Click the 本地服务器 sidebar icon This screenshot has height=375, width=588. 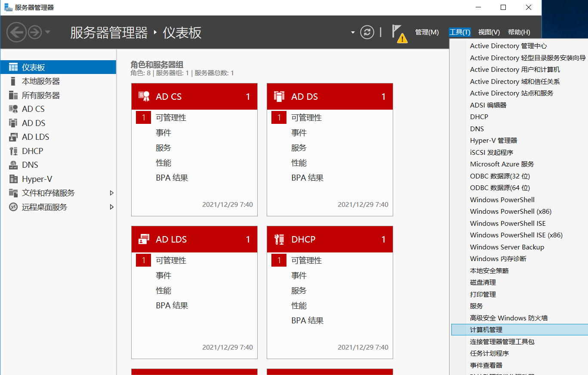14,81
